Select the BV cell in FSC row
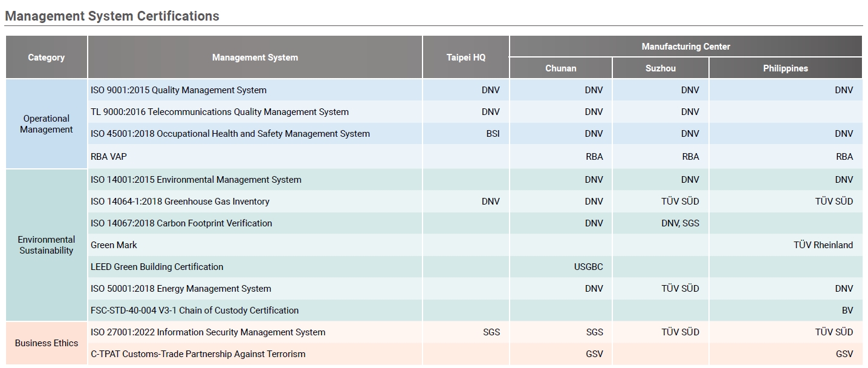The width and height of the screenshot is (868, 368). point(847,310)
